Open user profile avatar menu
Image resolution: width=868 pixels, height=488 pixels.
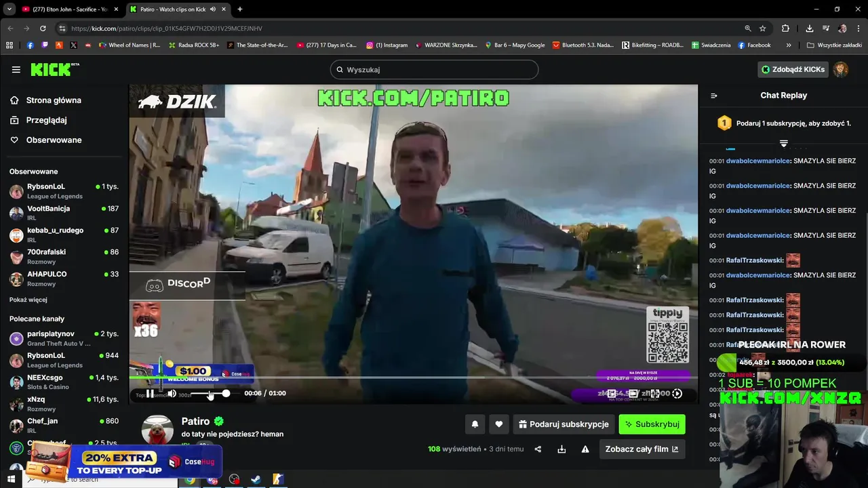pyautogui.click(x=841, y=69)
